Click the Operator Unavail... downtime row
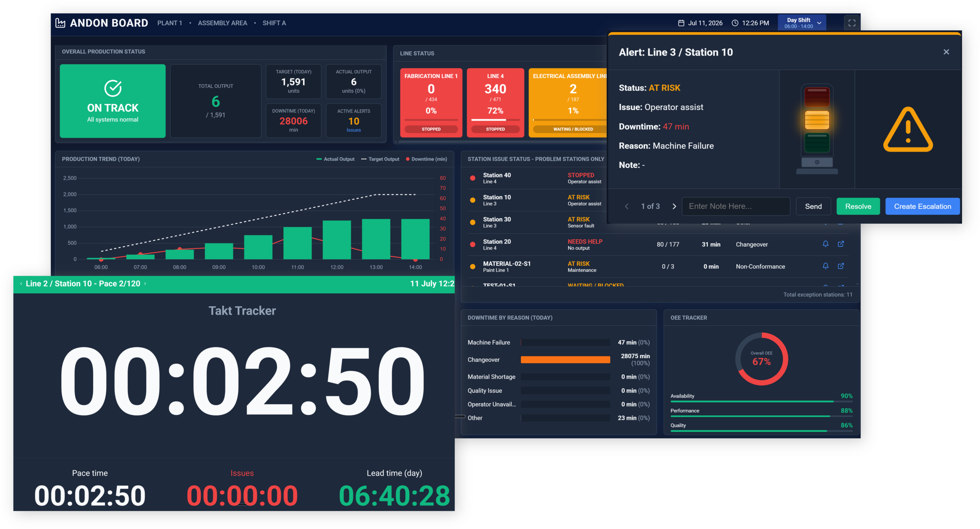Viewport: 980px width, 529px height. click(x=558, y=404)
